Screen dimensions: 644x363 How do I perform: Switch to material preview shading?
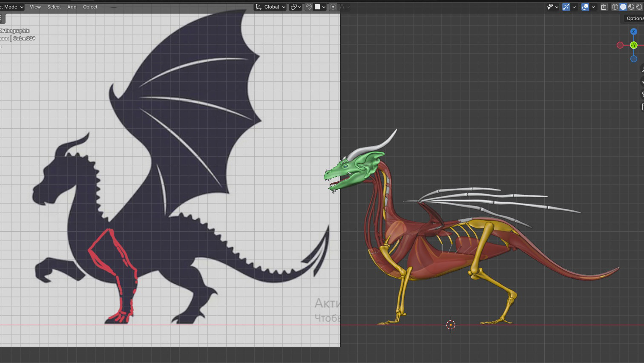coord(631,7)
